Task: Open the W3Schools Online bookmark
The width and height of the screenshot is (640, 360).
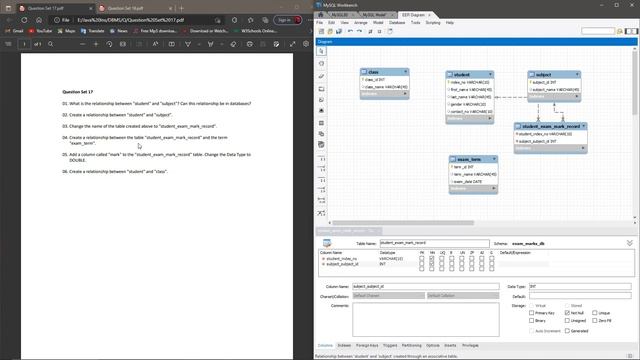Action: coord(255,31)
